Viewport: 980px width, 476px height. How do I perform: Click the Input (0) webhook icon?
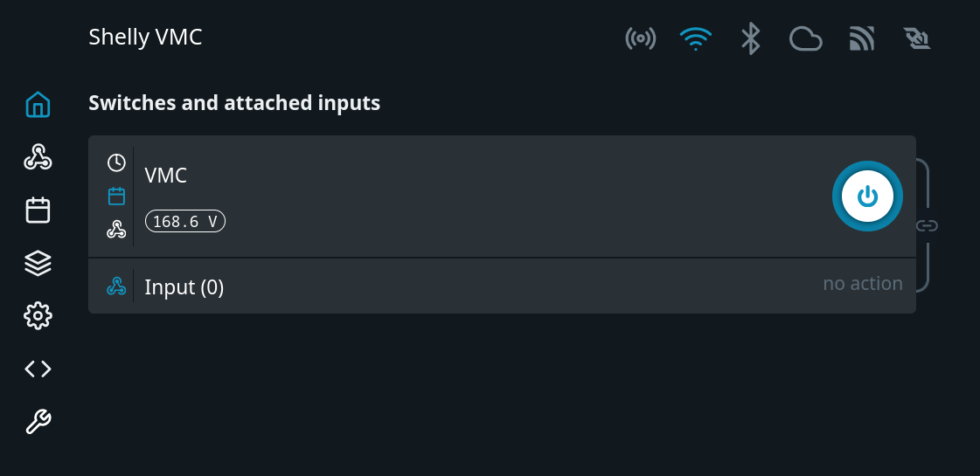[x=116, y=286]
